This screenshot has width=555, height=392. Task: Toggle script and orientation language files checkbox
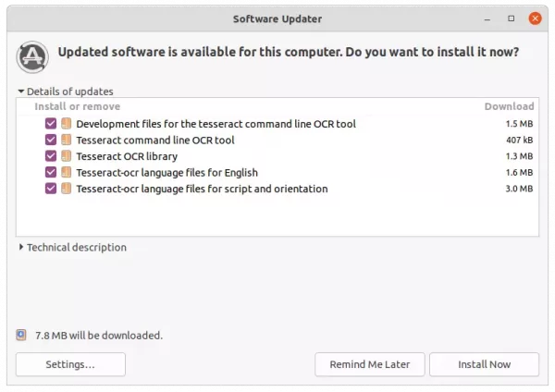[51, 189]
